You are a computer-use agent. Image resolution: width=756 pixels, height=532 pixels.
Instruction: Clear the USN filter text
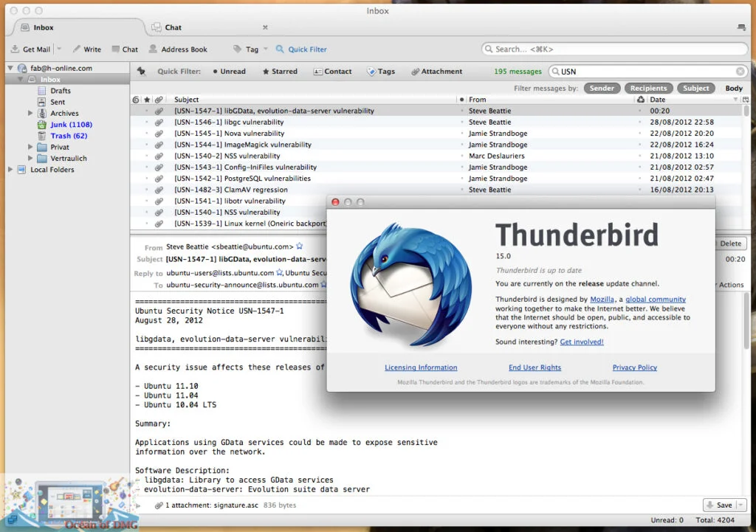[x=740, y=72]
